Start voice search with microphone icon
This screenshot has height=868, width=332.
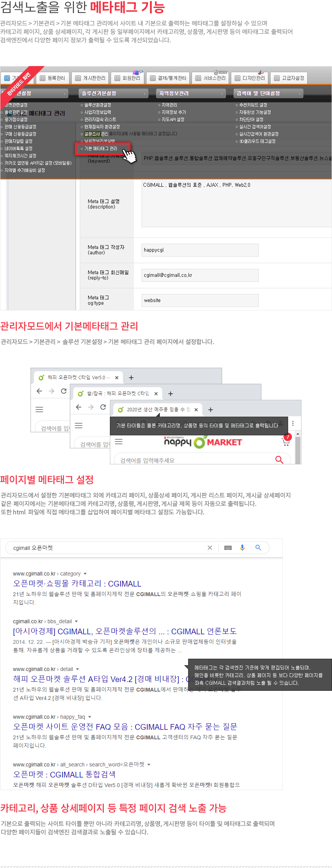click(x=242, y=548)
